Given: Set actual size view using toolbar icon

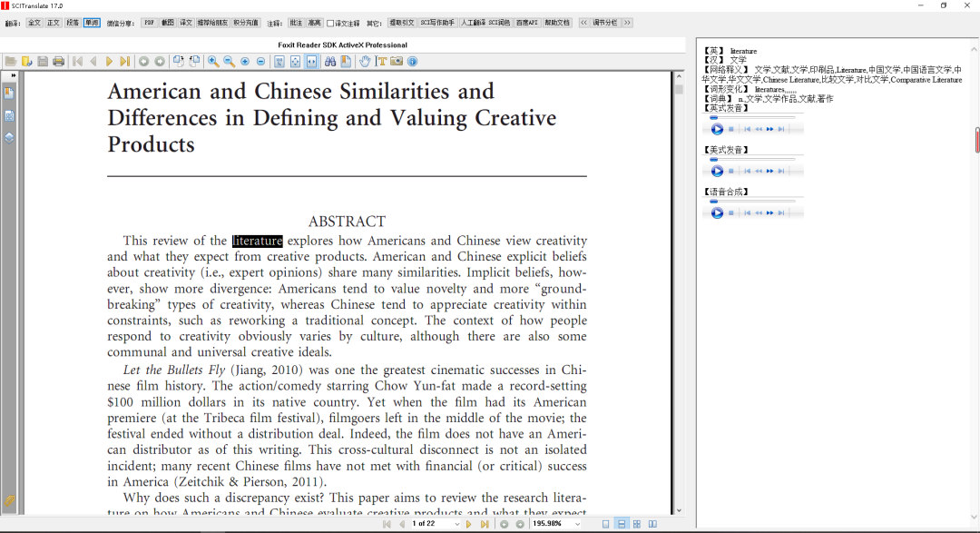Looking at the screenshot, I should tap(279, 62).
